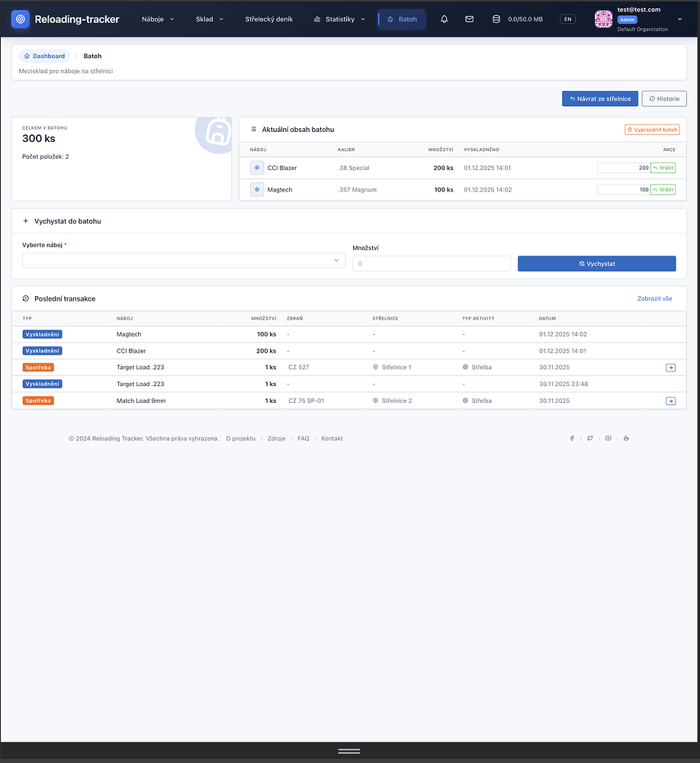Open the notifications bell icon
The image size is (700, 763).
click(x=445, y=19)
